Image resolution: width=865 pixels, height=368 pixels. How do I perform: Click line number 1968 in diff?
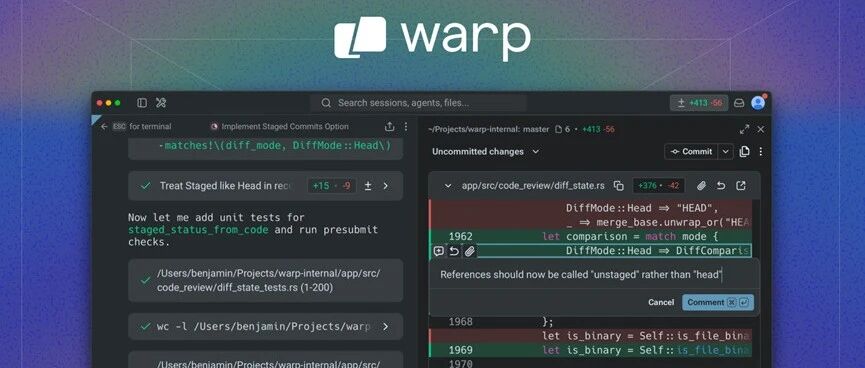click(460, 322)
